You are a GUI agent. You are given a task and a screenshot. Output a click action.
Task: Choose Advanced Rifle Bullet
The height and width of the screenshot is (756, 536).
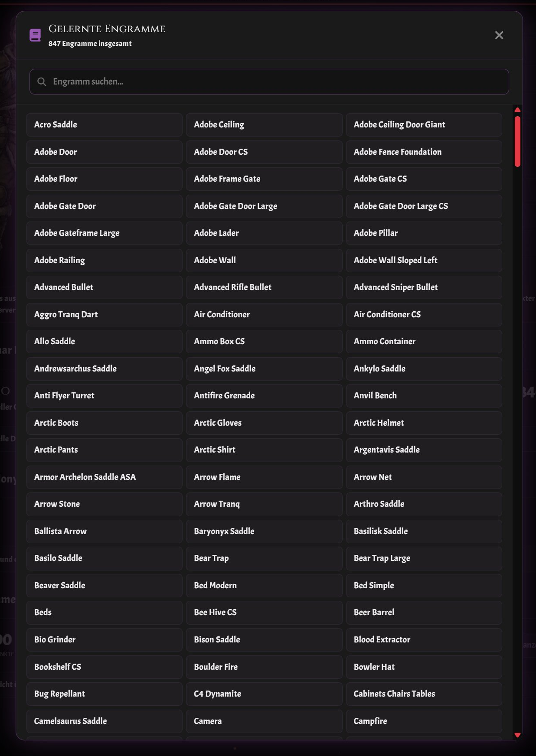pos(264,287)
